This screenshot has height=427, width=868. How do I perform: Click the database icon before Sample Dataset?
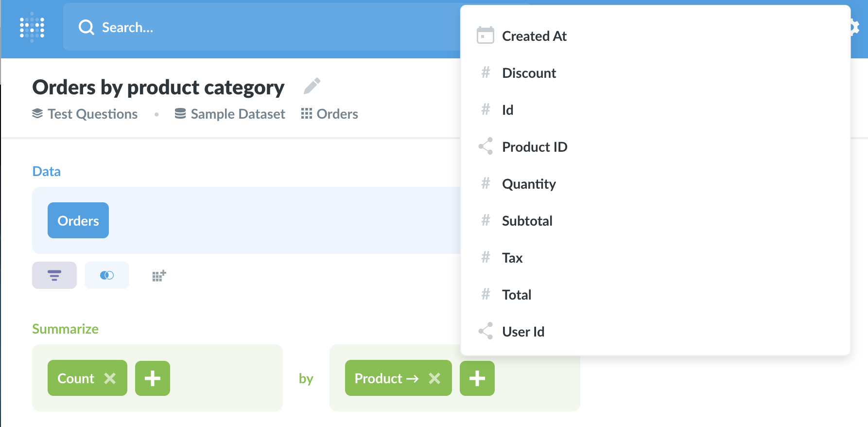click(x=180, y=113)
